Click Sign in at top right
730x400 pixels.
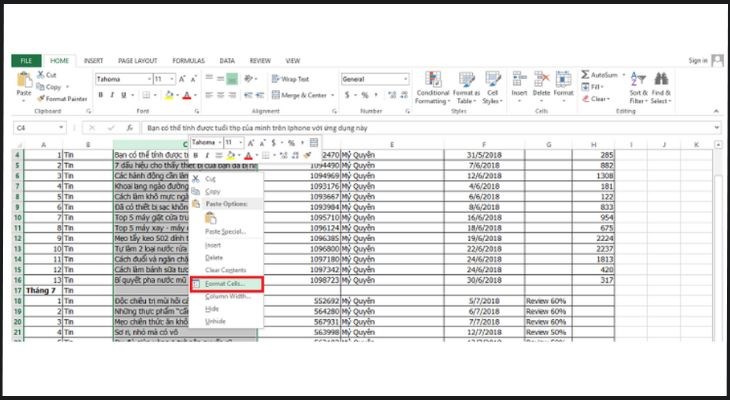click(x=697, y=60)
